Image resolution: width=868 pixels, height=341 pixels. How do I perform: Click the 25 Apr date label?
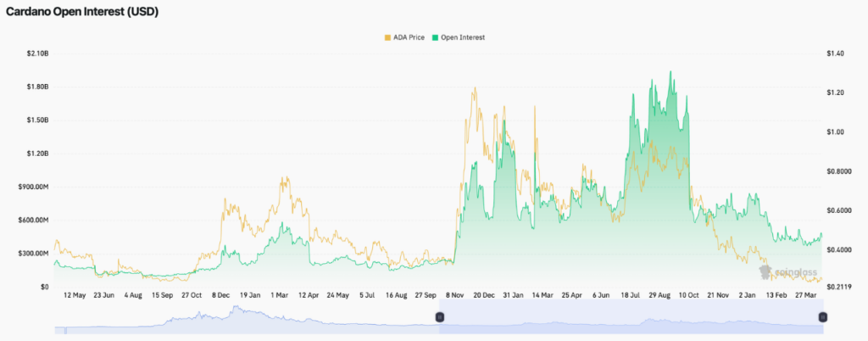click(572, 295)
